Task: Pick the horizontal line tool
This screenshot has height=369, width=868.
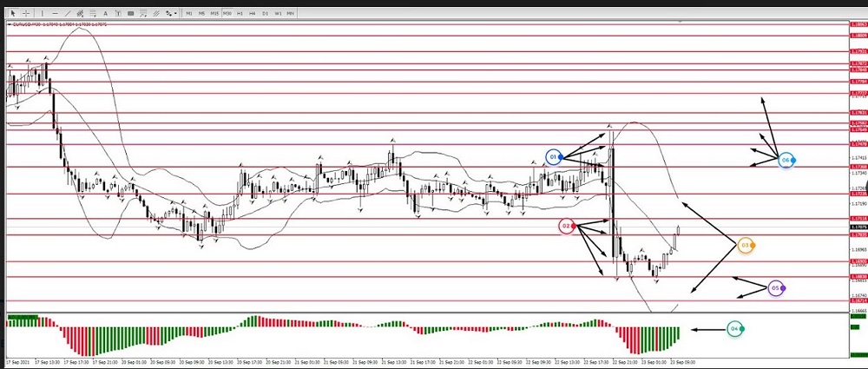Action: tap(56, 13)
